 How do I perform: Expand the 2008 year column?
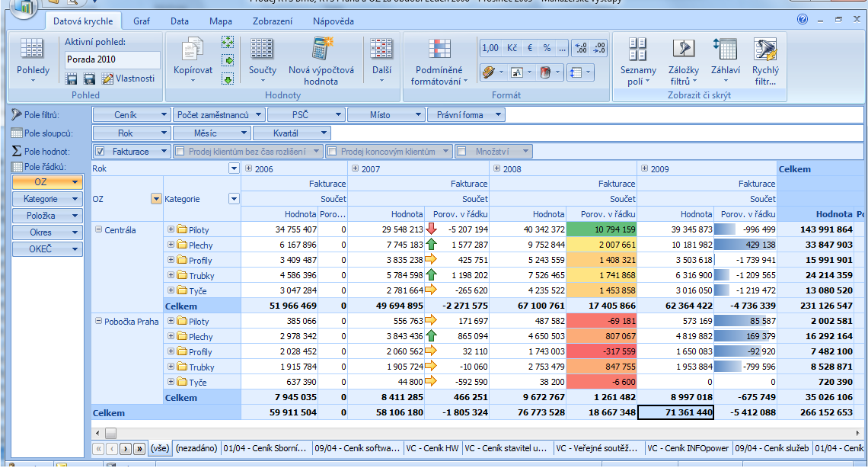pyautogui.click(x=497, y=168)
